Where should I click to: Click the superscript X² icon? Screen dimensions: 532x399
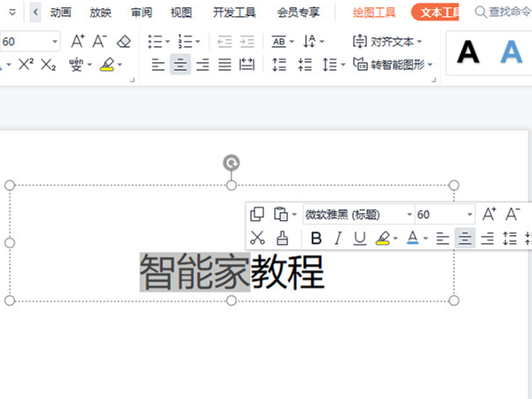26,64
